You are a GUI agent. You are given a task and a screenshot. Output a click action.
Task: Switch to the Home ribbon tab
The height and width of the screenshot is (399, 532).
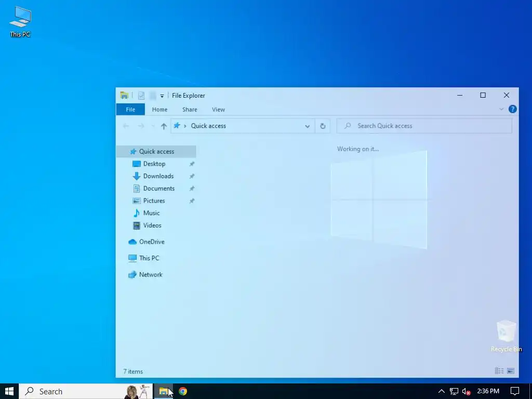pyautogui.click(x=159, y=110)
